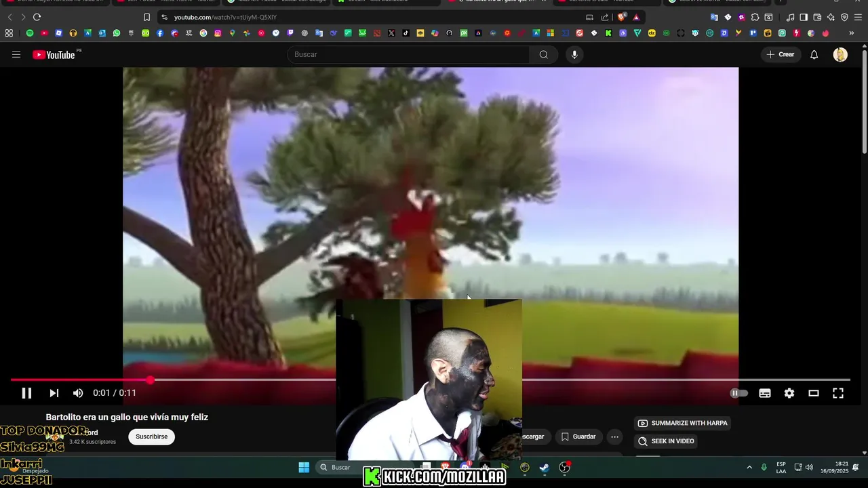Open TikTok bookmark
The width and height of the screenshot is (868, 488).
(x=406, y=33)
